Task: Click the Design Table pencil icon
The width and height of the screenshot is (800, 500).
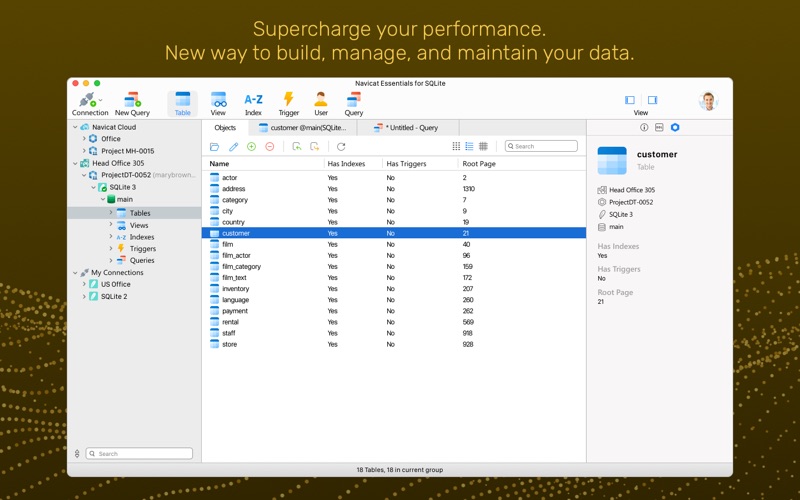Action: (233, 147)
